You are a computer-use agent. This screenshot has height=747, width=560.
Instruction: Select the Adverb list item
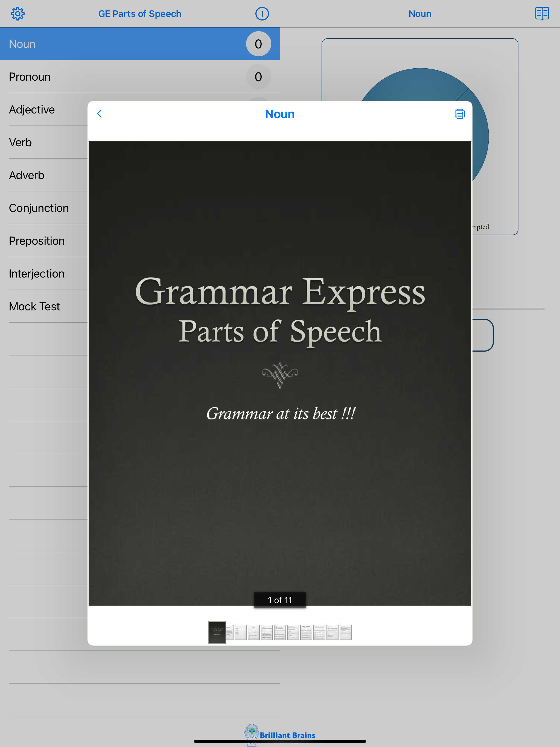26,175
